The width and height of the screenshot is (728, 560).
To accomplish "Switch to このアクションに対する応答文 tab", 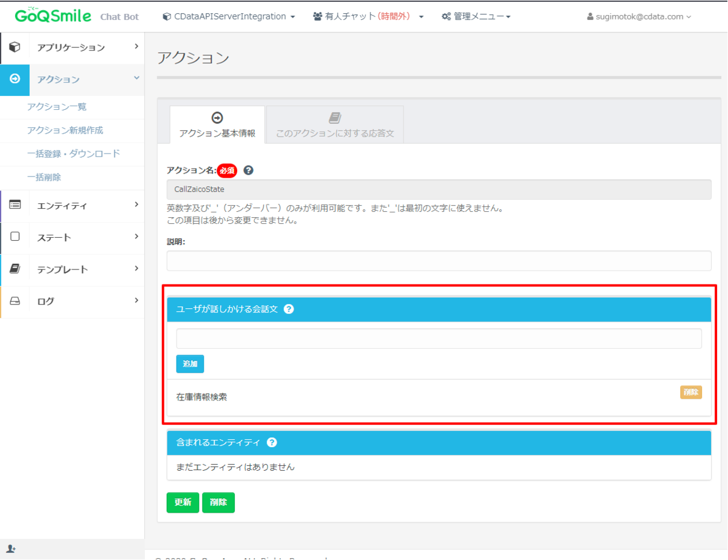I will pos(335,125).
